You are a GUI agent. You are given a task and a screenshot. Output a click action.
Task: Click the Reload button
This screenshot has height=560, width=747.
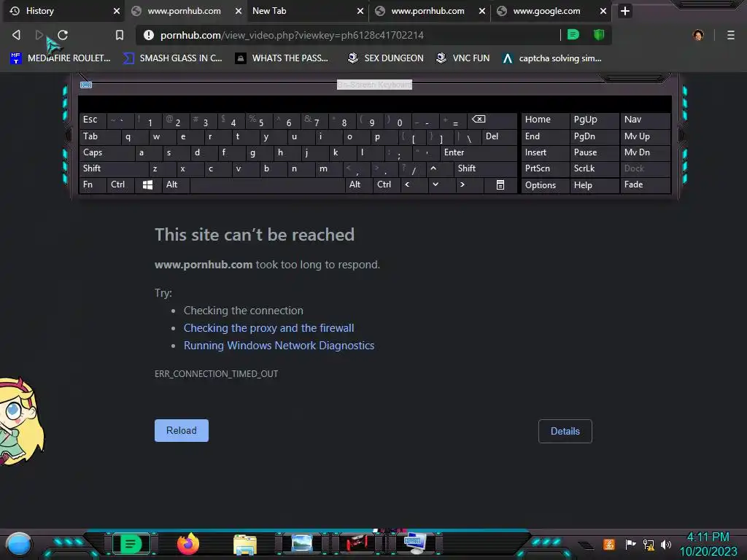pyautogui.click(x=182, y=430)
